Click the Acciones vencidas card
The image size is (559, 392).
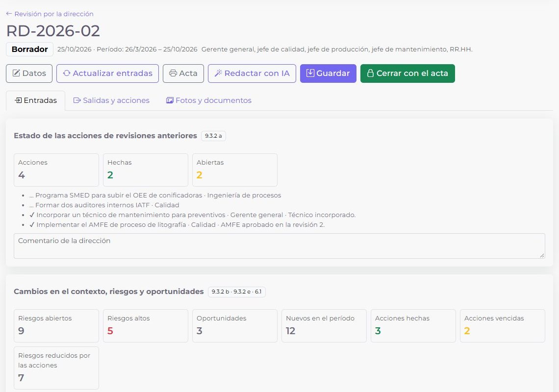502,326
